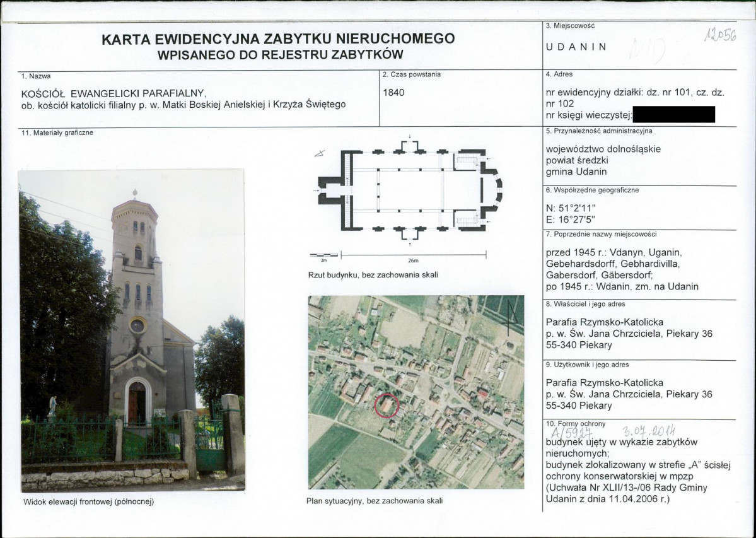The height and width of the screenshot is (538, 756).
Task: Click the construction year 1840
Action: click(393, 93)
